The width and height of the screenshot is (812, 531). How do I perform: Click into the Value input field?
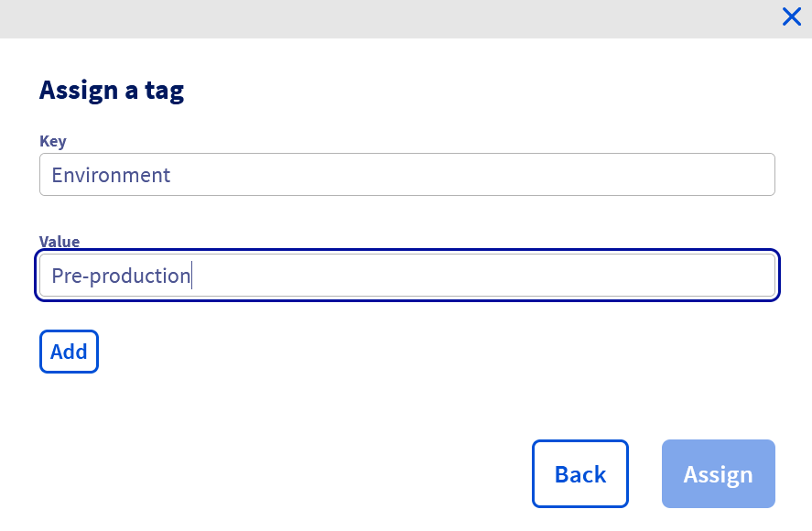[x=407, y=276]
